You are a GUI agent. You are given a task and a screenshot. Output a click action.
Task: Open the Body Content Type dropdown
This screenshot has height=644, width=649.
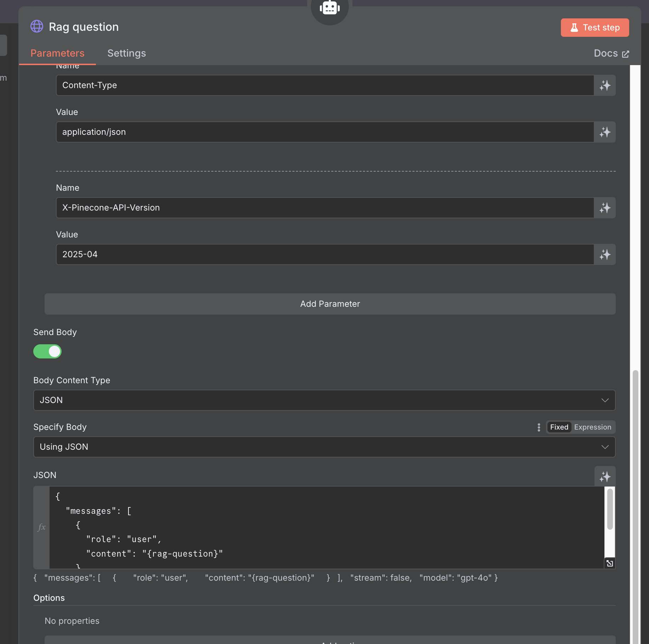324,400
